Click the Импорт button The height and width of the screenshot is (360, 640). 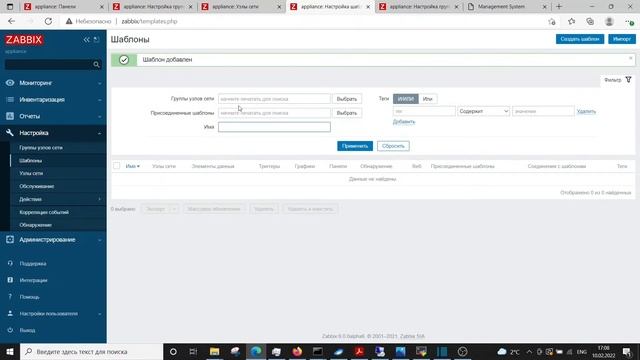pyautogui.click(x=622, y=39)
